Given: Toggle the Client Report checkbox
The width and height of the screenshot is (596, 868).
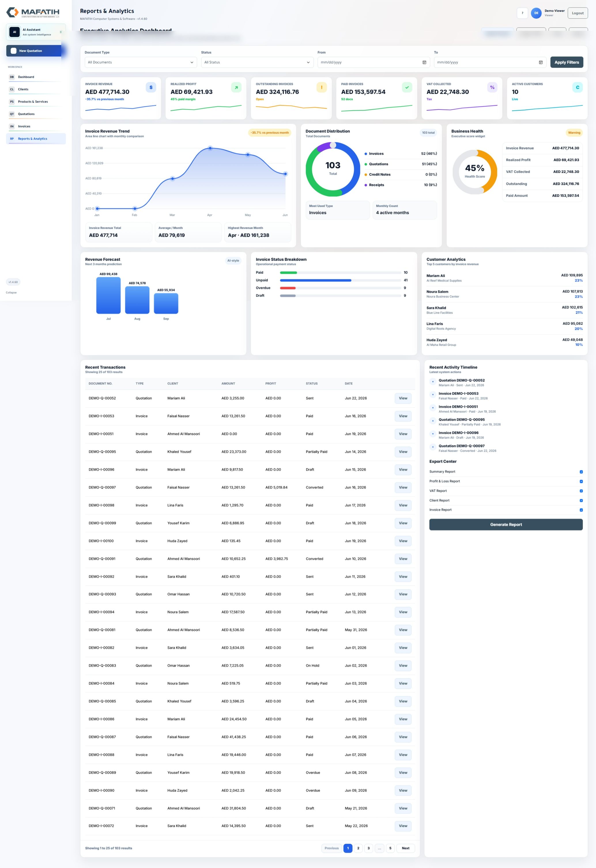Looking at the screenshot, I should [x=581, y=500].
